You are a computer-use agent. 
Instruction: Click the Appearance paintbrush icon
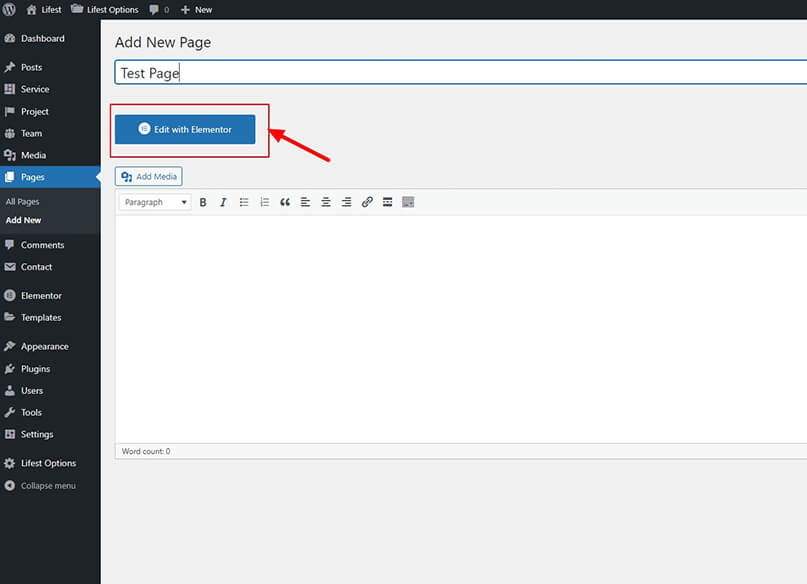(10, 346)
